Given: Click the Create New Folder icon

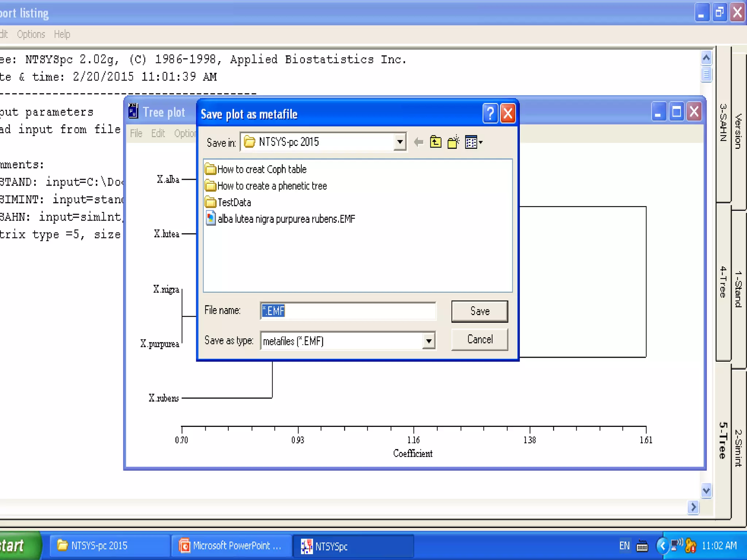Looking at the screenshot, I should (453, 142).
